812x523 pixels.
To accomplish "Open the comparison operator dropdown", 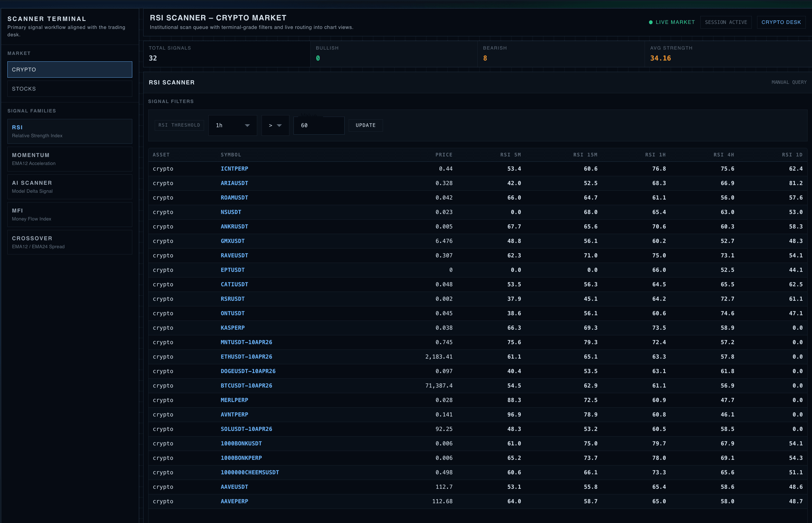I will tap(275, 125).
